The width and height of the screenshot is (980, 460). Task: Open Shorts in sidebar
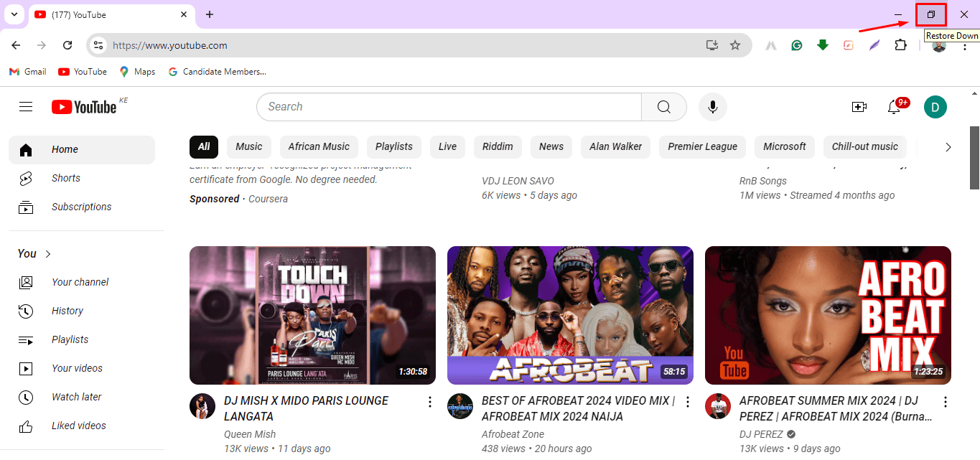coord(82,178)
